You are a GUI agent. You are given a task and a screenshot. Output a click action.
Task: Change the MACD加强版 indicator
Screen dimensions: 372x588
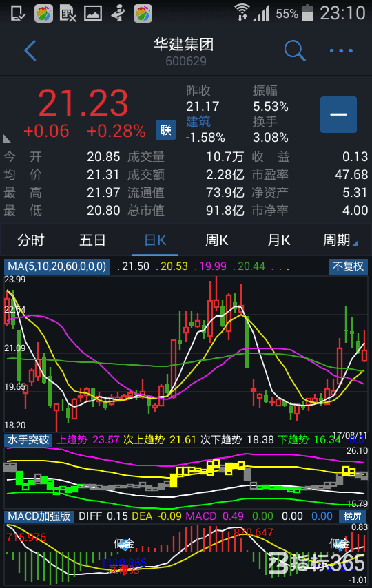point(39,516)
